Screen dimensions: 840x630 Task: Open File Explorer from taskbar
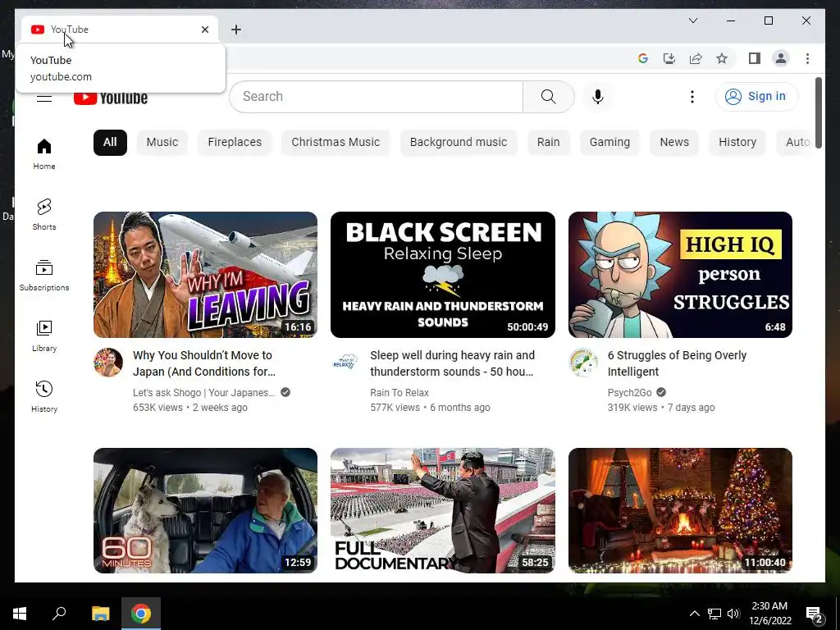pyautogui.click(x=100, y=614)
